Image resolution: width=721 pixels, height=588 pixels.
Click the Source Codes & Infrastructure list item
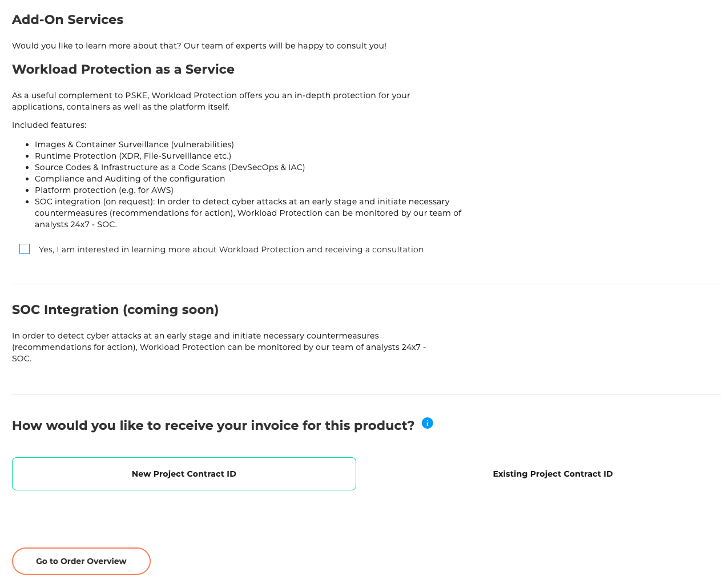(x=170, y=167)
